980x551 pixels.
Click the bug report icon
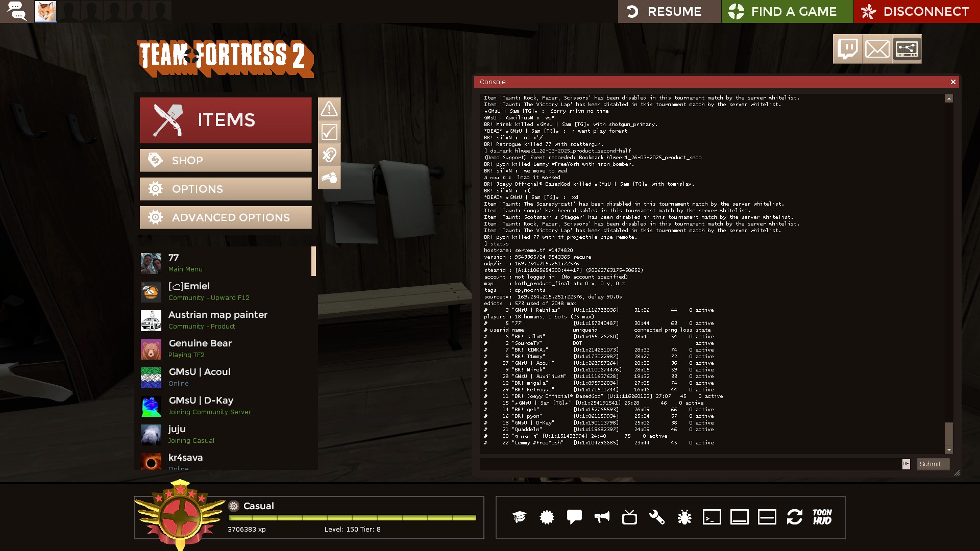pyautogui.click(x=684, y=517)
